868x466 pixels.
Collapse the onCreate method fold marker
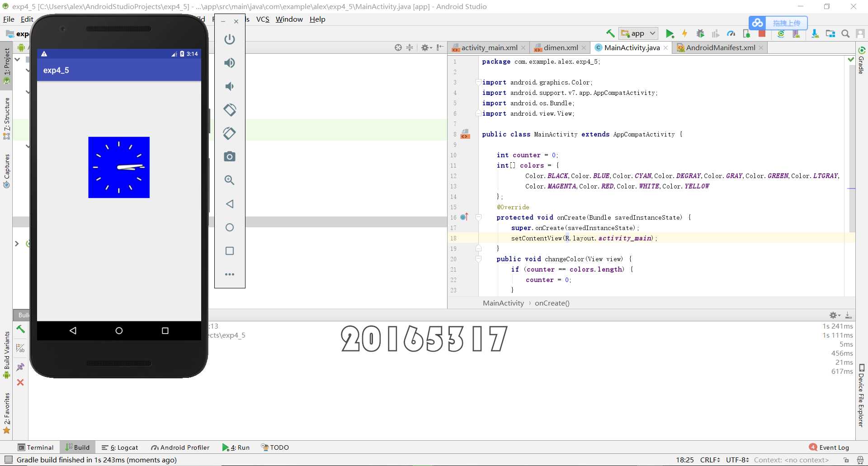pos(478,217)
